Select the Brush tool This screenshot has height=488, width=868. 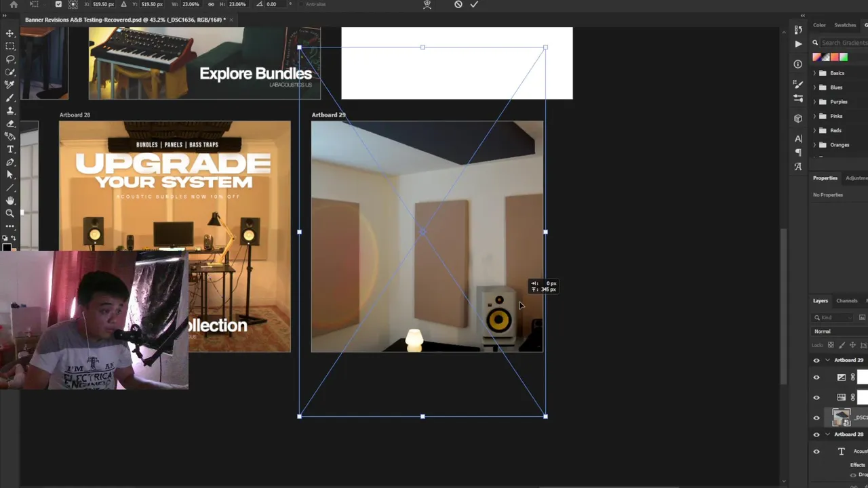pos(10,98)
